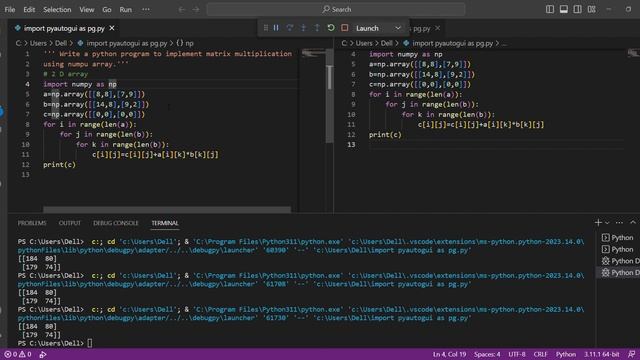
Task: Open the Selection menu
Action: [57, 9]
